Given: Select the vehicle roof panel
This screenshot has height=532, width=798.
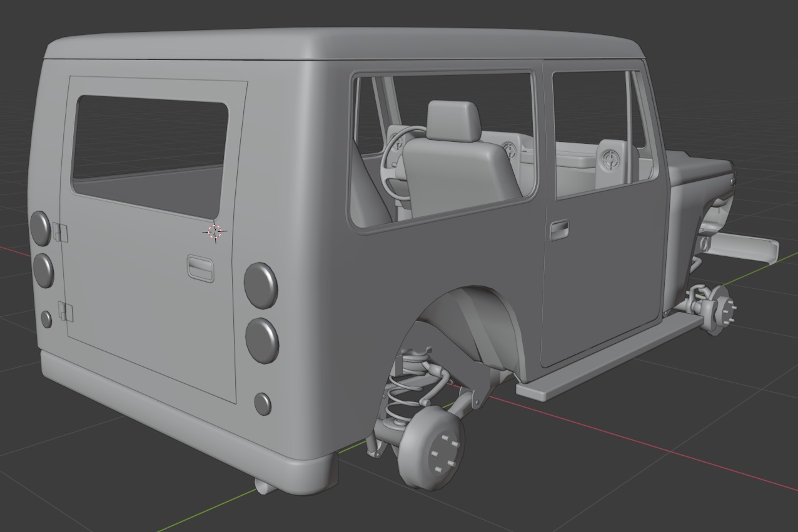Looking at the screenshot, I should (344, 45).
